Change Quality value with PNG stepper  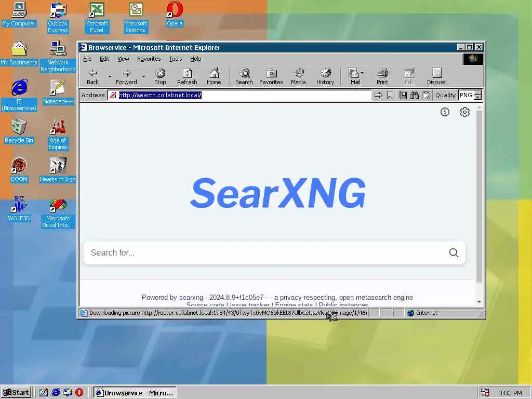pos(478,96)
